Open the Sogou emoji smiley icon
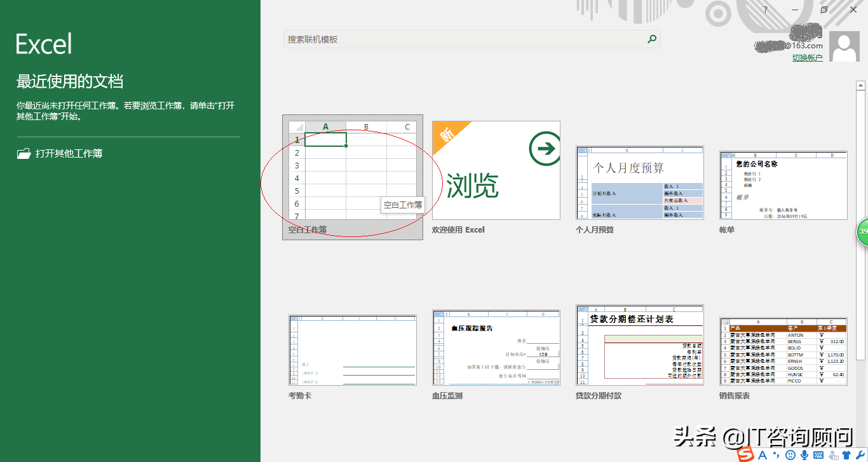 (x=790, y=455)
